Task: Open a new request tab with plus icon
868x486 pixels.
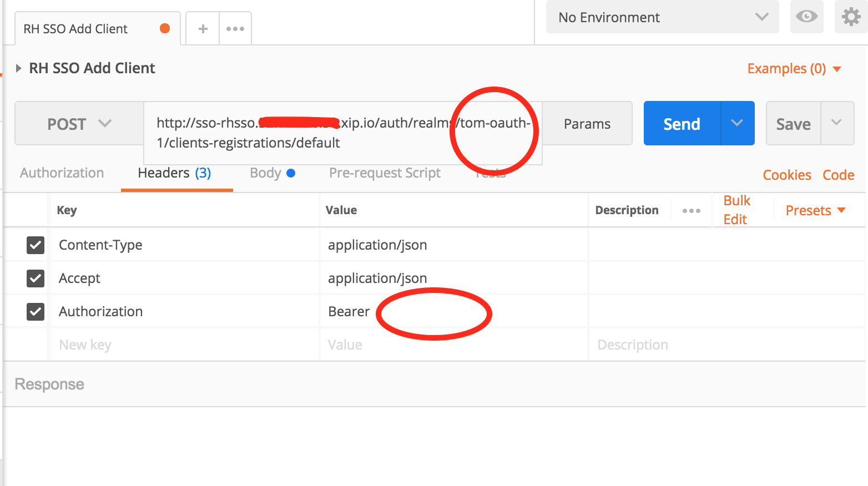Action: click(x=203, y=29)
